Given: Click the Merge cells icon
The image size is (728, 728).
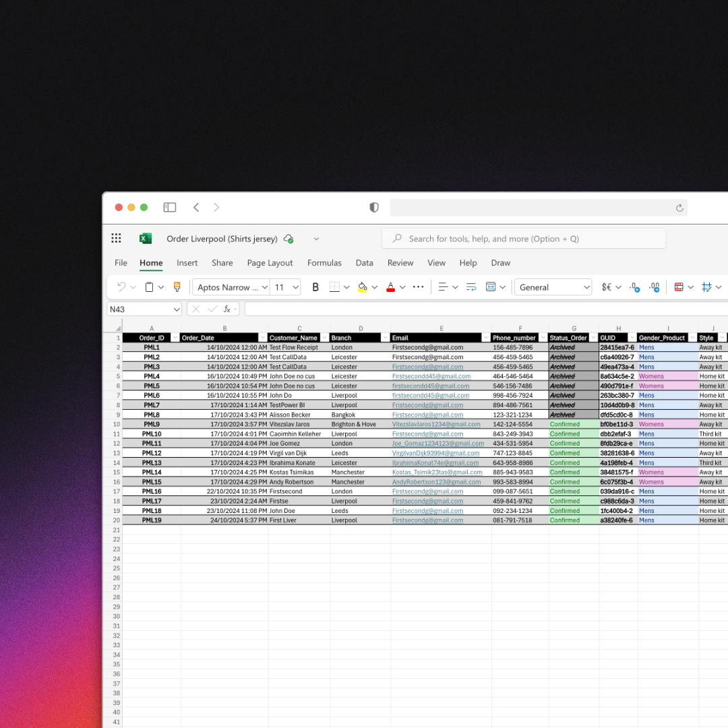Looking at the screenshot, I should [491, 287].
